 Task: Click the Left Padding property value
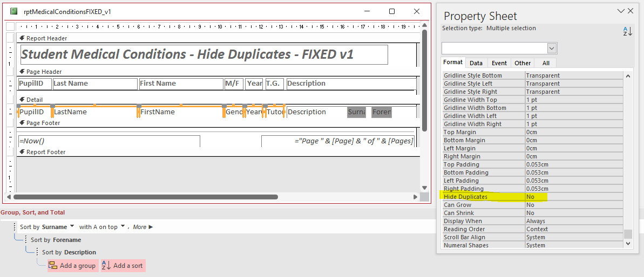(x=574, y=181)
